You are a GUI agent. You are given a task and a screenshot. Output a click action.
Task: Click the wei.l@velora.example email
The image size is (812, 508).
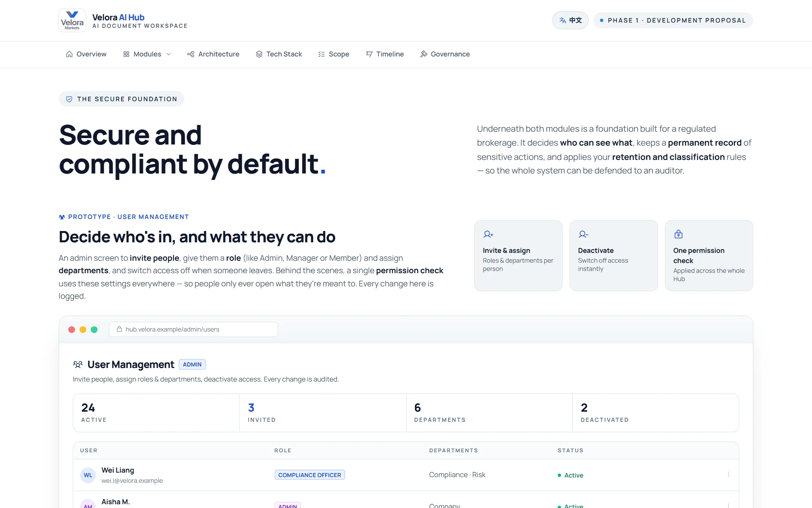coord(132,481)
